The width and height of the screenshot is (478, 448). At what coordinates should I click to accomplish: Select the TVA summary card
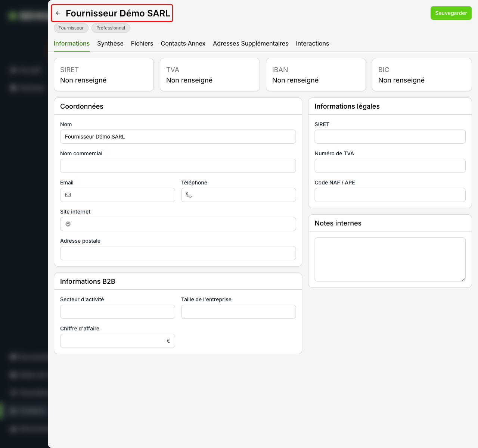(x=210, y=75)
